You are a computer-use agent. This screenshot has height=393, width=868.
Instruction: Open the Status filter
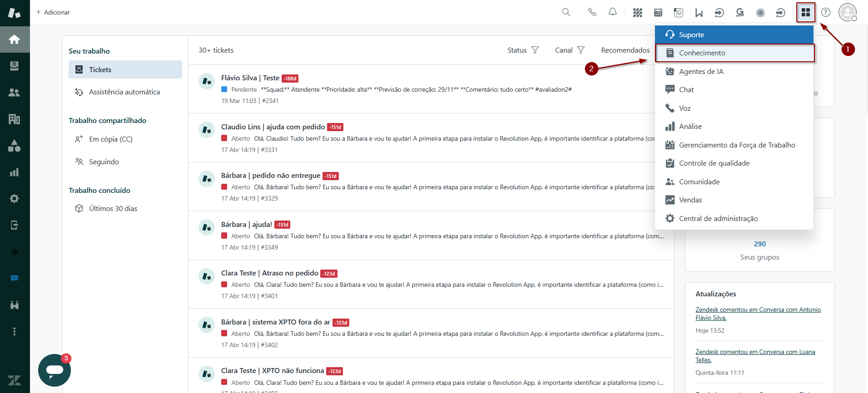click(x=523, y=50)
